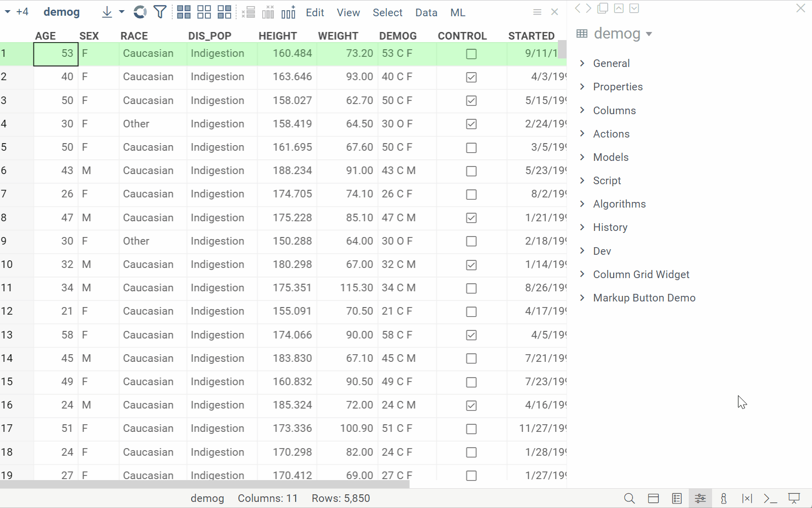812x508 pixels.
Task: Click the refresh table icon
Action: [140, 12]
